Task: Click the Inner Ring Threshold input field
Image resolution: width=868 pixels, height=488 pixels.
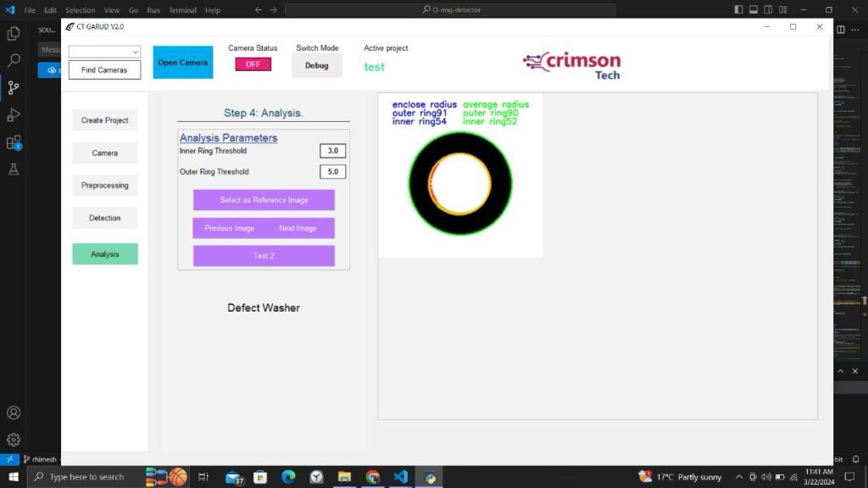Action: [x=331, y=150]
